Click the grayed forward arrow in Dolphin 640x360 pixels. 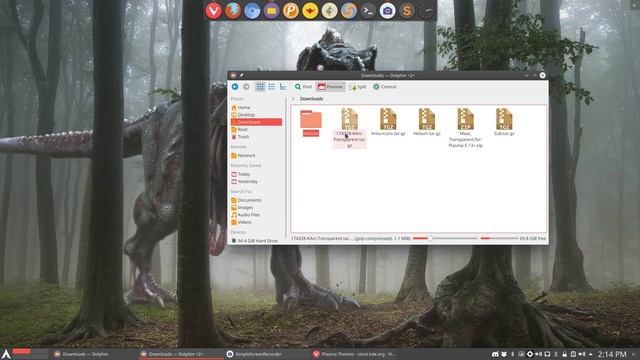point(246,87)
